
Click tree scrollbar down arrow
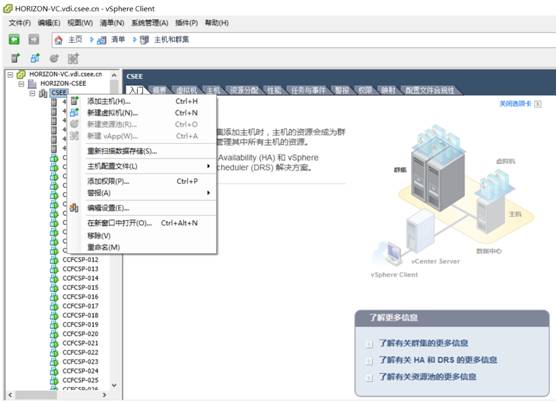[x=114, y=385]
